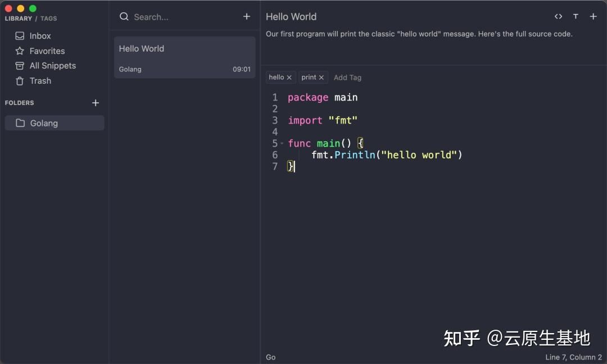The image size is (607, 364).
Task: Switch to the LIBRARY view
Action: (18, 18)
